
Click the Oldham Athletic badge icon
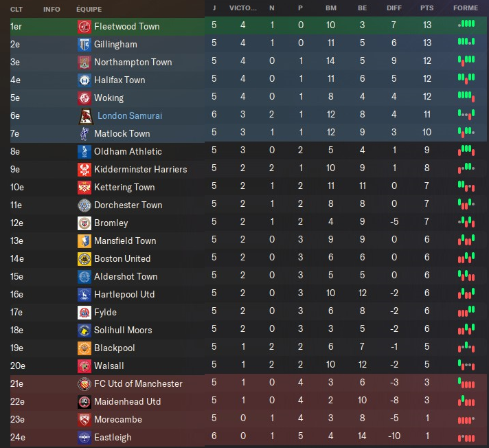tap(84, 152)
